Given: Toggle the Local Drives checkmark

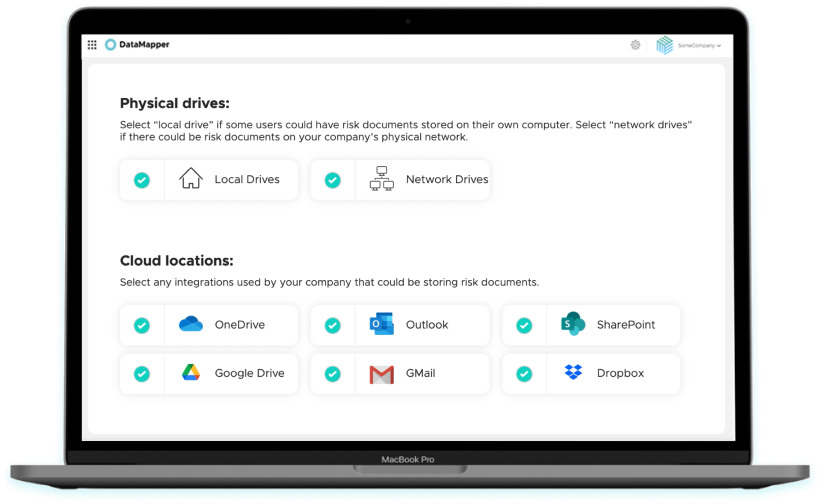Looking at the screenshot, I should tap(142, 180).
